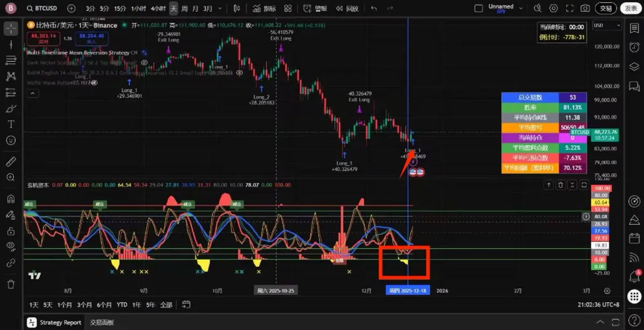The height and width of the screenshot is (330, 644).
Task: Open the Unnamed layout dropdown arrow
Action: [x=521, y=8]
